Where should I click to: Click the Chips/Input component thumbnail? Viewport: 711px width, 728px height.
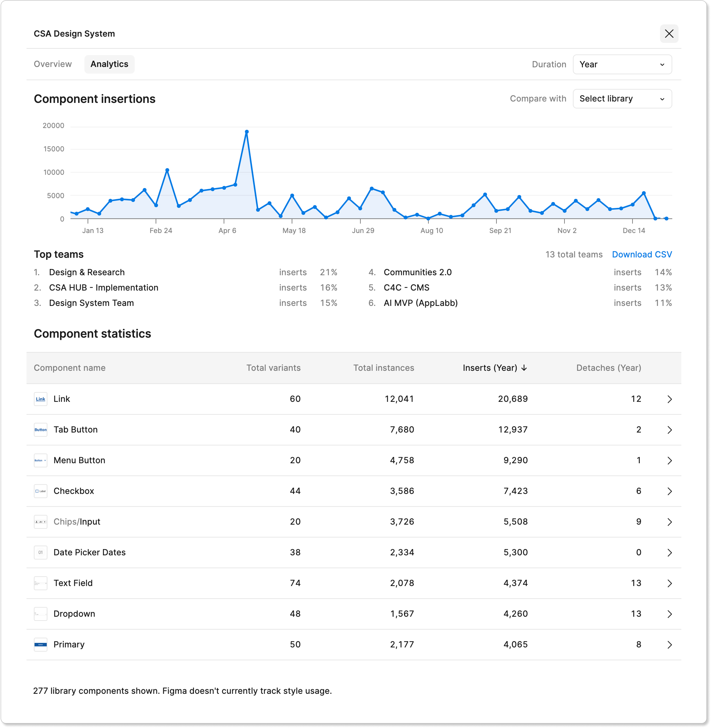(x=40, y=521)
